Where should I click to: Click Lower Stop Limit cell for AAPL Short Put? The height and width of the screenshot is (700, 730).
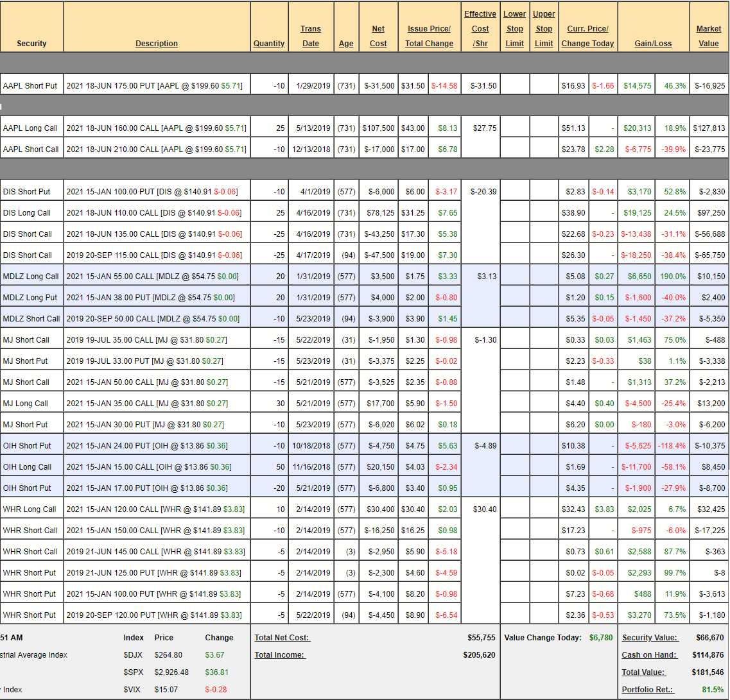click(x=515, y=86)
